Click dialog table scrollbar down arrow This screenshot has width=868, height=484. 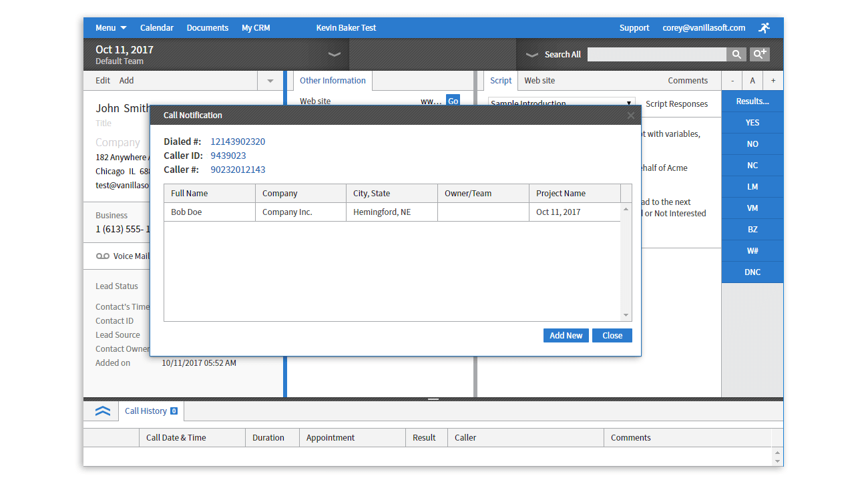point(626,315)
